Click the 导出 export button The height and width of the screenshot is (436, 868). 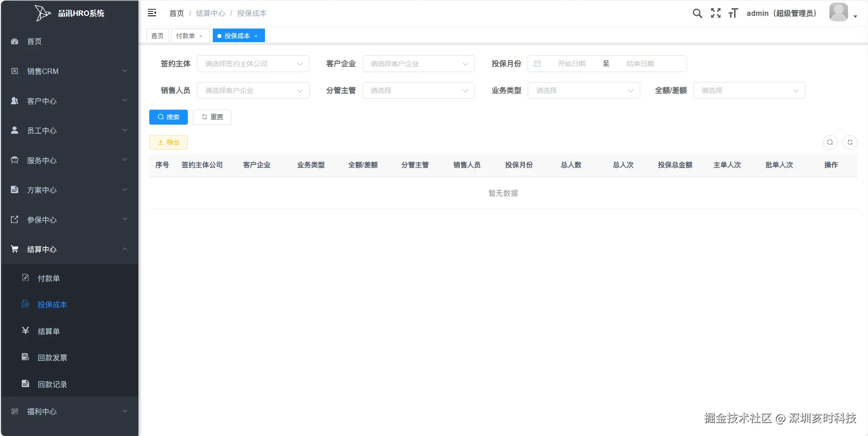pyautogui.click(x=168, y=142)
